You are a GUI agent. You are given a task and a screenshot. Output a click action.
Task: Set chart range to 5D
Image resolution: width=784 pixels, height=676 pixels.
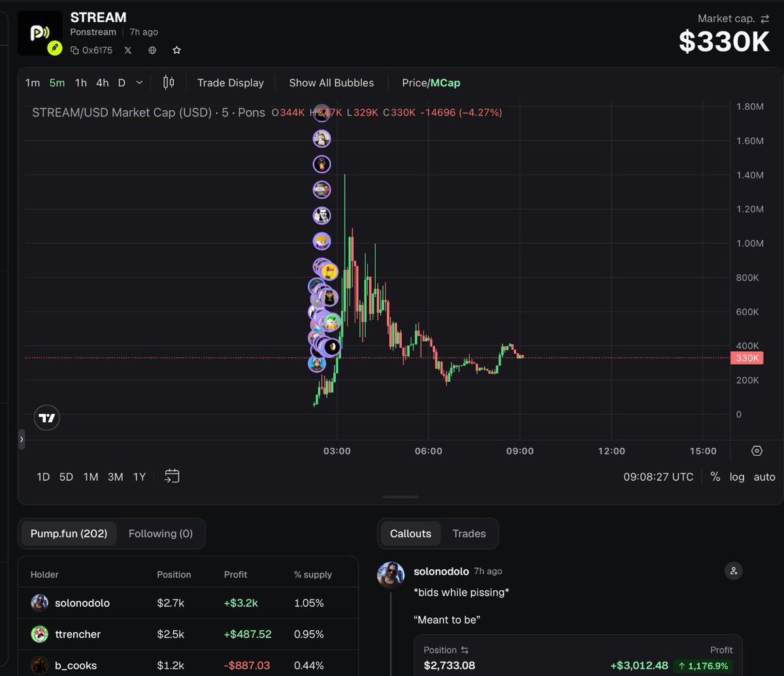[x=66, y=477]
